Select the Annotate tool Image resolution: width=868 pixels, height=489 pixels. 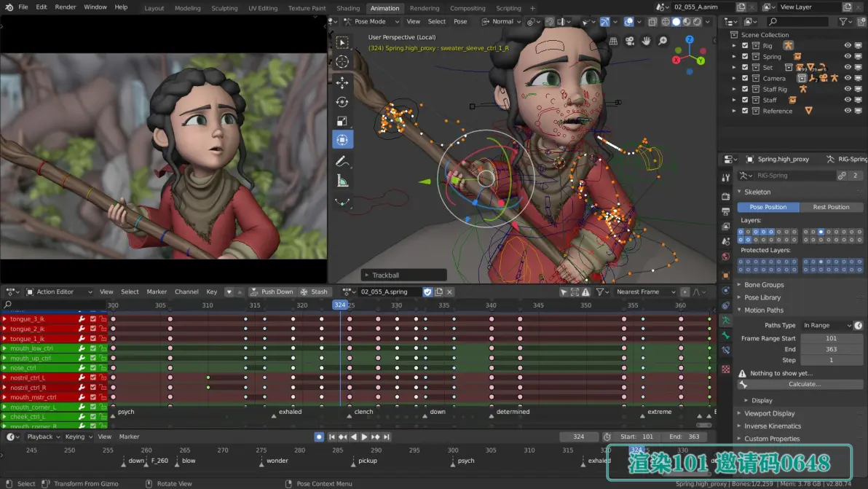[x=342, y=162]
